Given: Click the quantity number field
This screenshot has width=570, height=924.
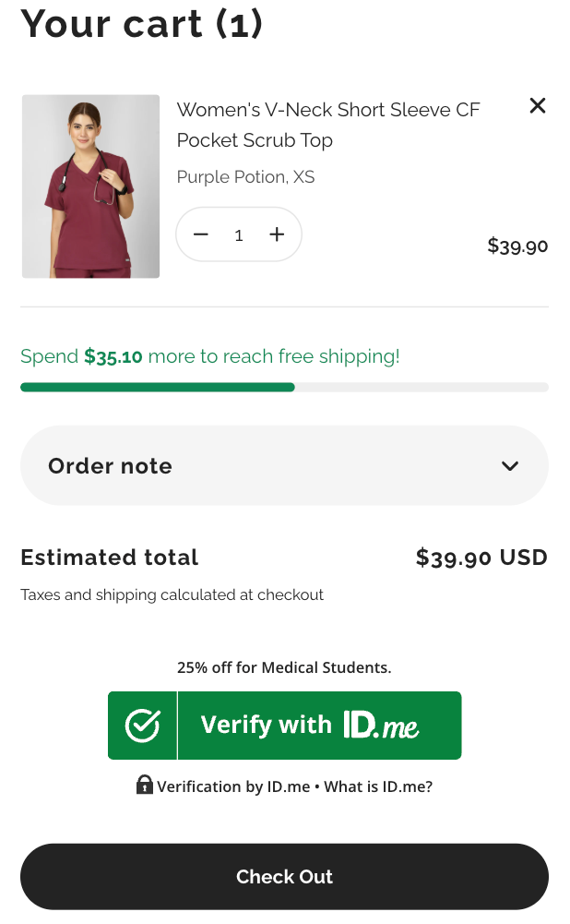Looking at the screenshot, I should click(x=239, y=235).
